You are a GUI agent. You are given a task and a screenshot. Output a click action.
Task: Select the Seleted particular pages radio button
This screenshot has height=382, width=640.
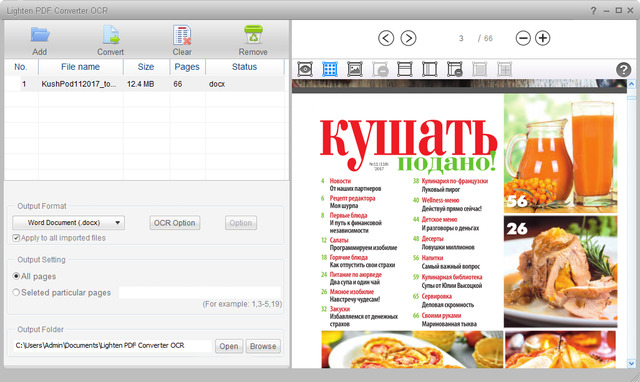(x=16, y=293)
